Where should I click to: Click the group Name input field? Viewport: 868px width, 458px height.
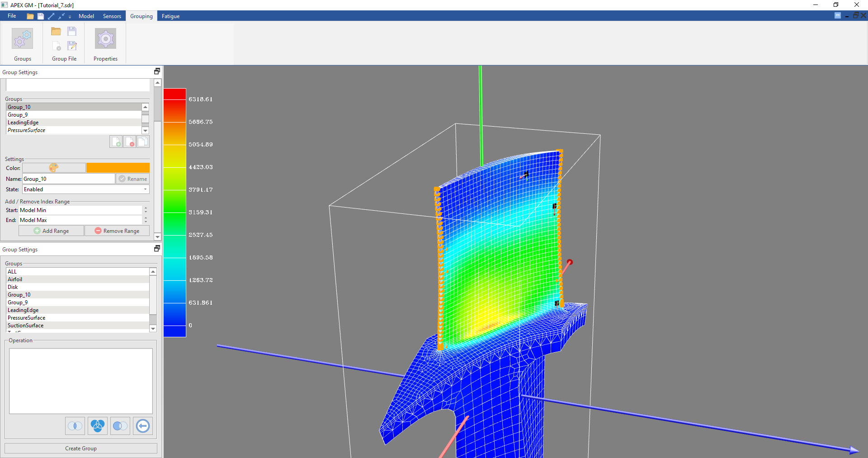[x=69, y=179]
